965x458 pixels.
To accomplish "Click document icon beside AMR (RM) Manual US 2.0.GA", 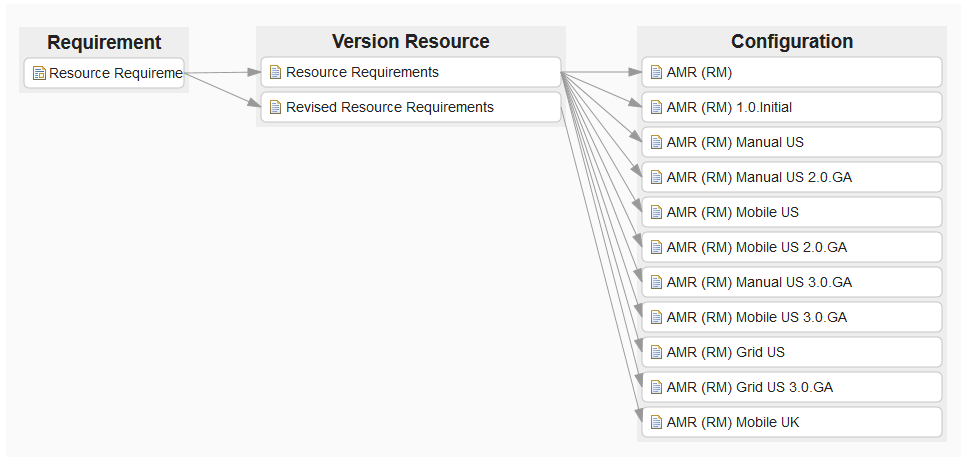I will [x=656, y=177].
